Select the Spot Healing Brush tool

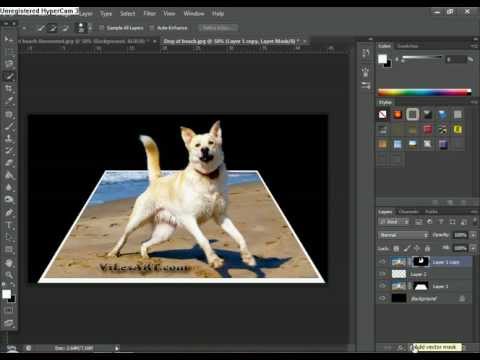[x=9, y=114]
